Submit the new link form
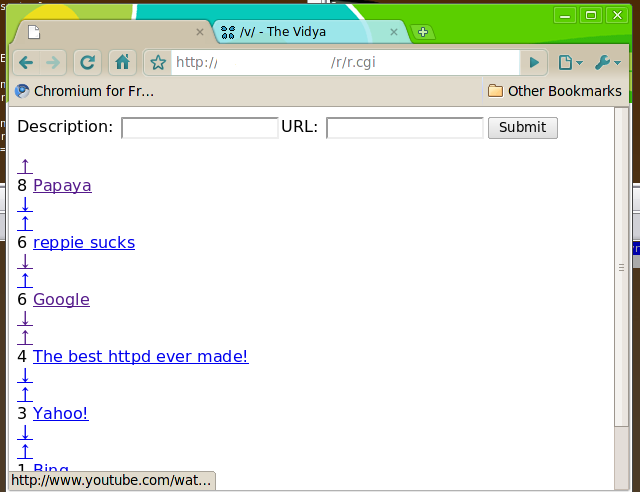The height and width of the screenshot is (492, 640). click(522, 128)
